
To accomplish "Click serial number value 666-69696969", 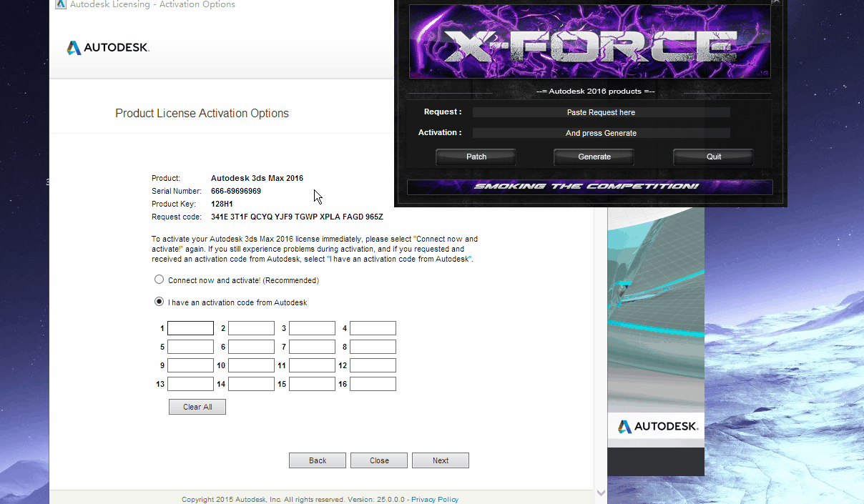I will pos(236,191).
